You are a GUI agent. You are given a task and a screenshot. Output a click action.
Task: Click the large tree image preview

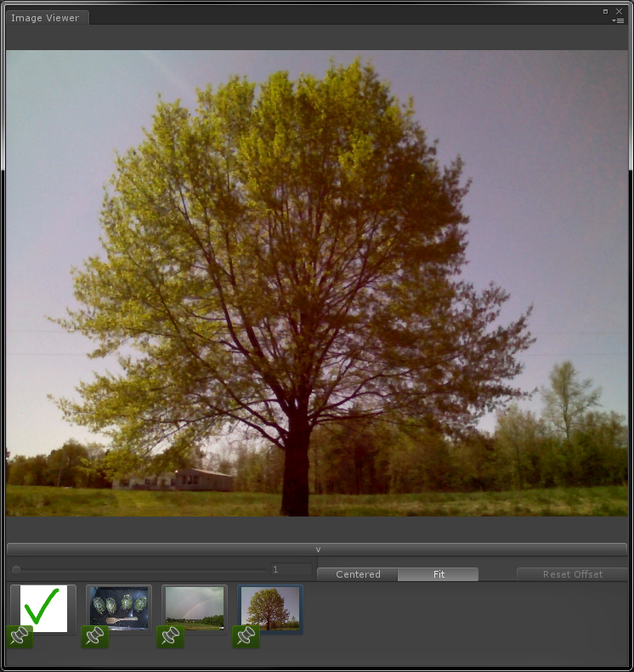tap(317, 283)
